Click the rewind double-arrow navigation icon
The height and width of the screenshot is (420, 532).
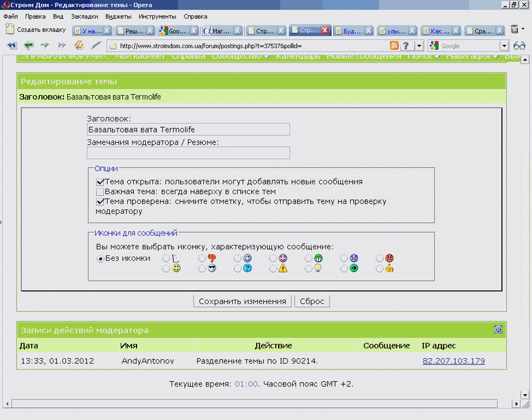coord(12,45)
